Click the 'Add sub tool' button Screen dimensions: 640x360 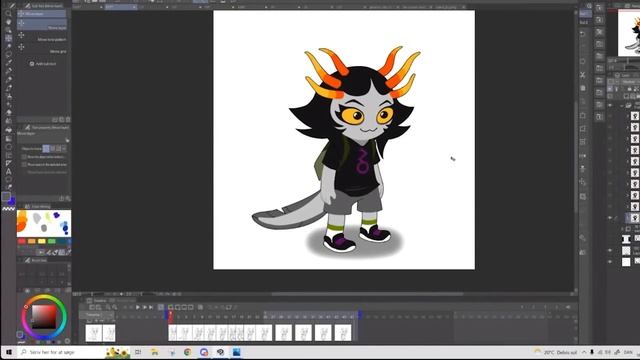tap(42, 64)
